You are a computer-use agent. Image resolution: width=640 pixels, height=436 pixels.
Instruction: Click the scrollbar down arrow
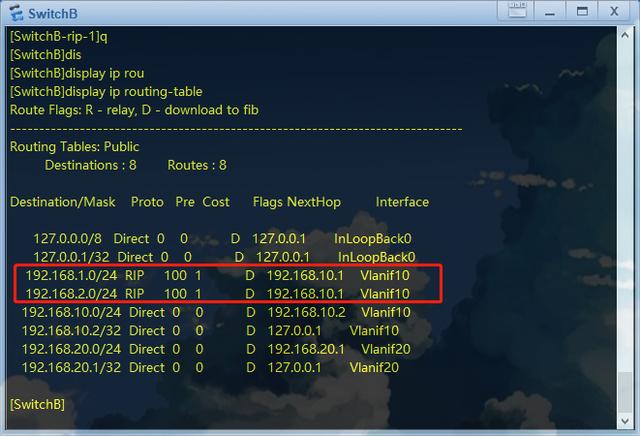[624, 421]
